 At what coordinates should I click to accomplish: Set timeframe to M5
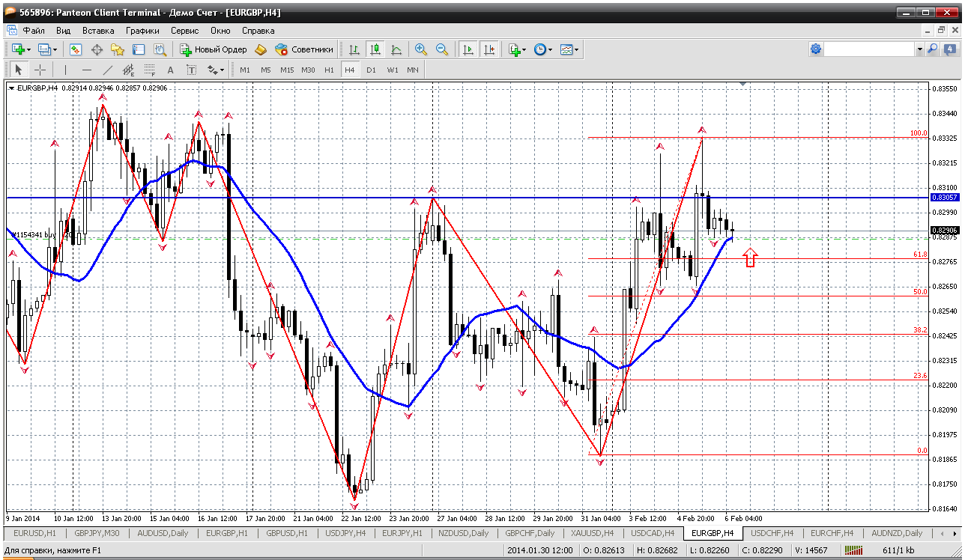(x=266, y=70)
